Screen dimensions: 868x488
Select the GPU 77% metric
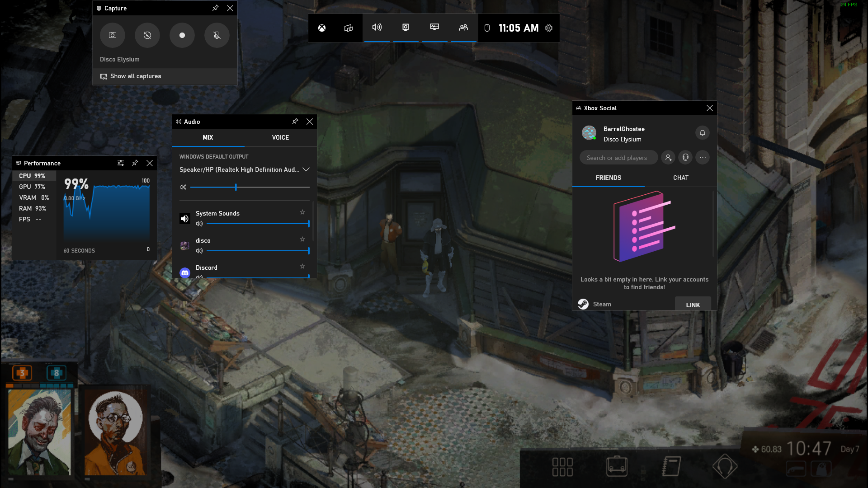click(34, 187)
